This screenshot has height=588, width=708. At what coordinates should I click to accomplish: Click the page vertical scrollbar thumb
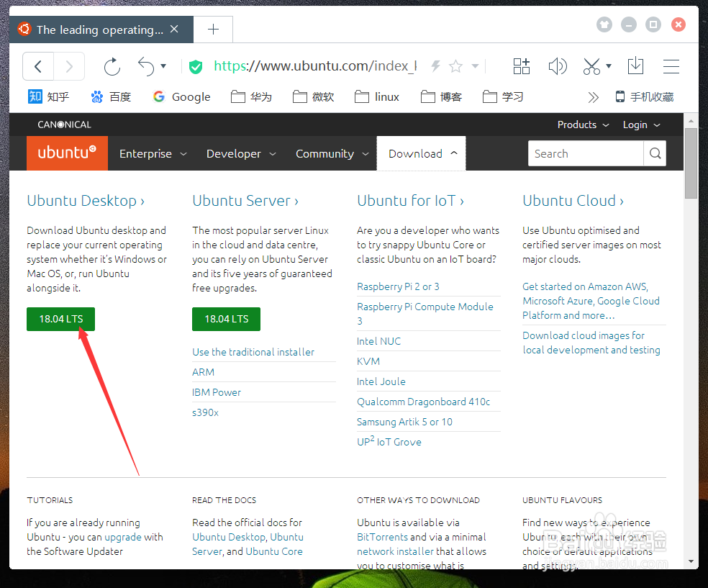[691, 163]
